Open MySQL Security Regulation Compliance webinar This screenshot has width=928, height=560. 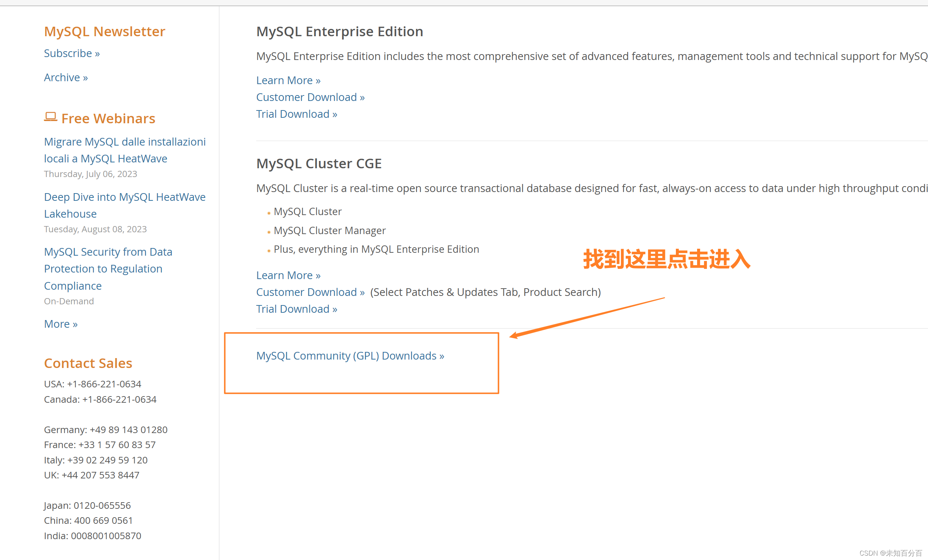tap(107, 268)
